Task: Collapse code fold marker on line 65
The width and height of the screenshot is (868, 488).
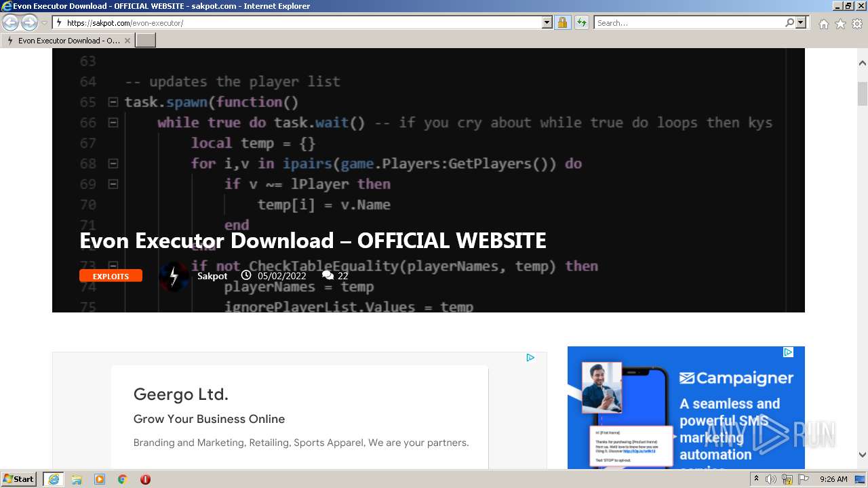Action: point(113,102)
